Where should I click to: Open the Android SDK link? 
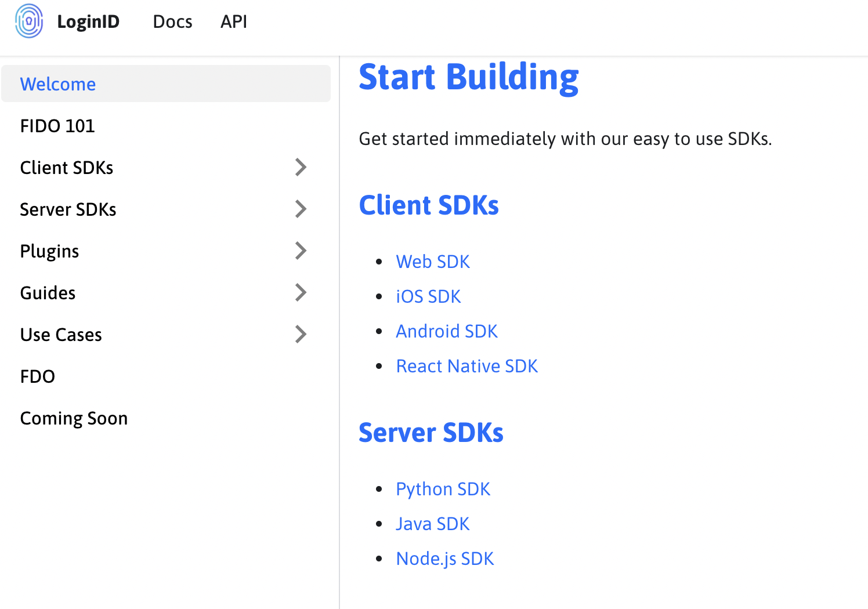447,331
